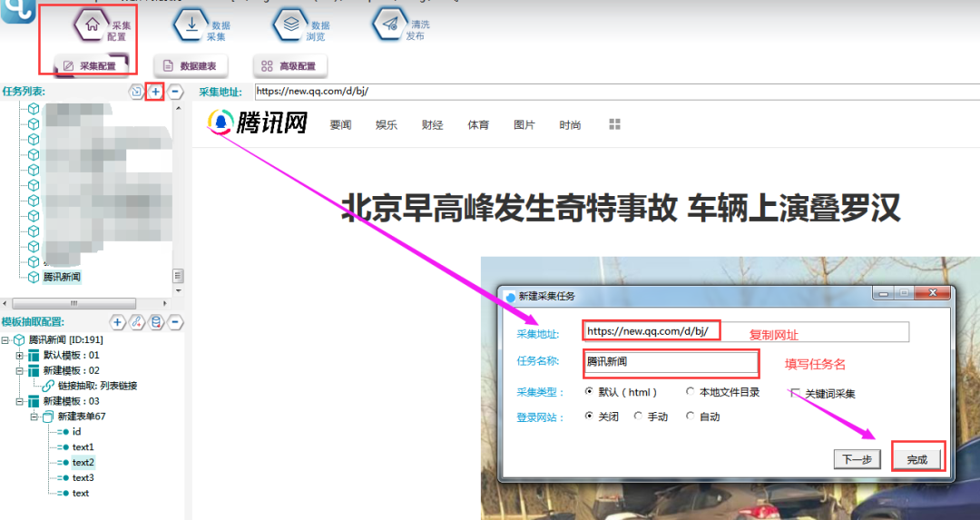Set 登录网站 to 关闭
The width and height of the screenshot is (980, 520).
click(589, 416)
